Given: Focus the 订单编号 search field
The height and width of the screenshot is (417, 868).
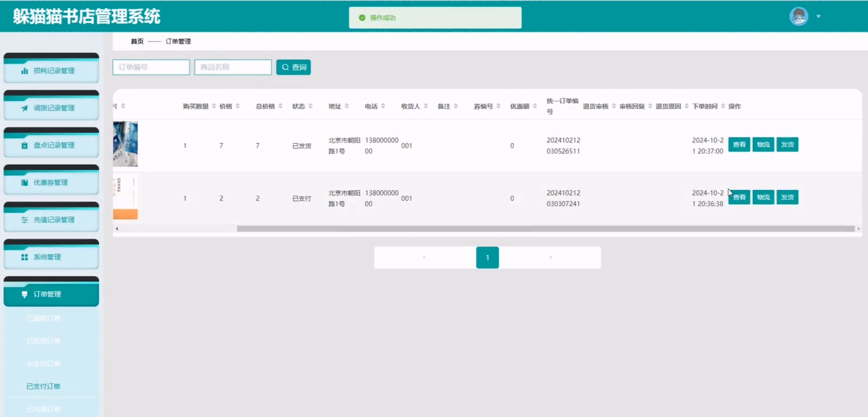Looking at the screenshot, I should click(x=151, y=67).
